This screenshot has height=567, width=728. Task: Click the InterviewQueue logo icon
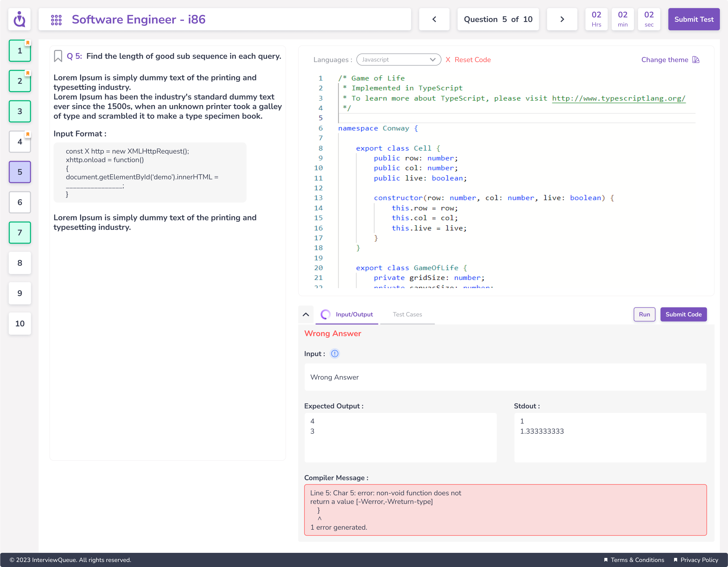[x=19, y=19]
